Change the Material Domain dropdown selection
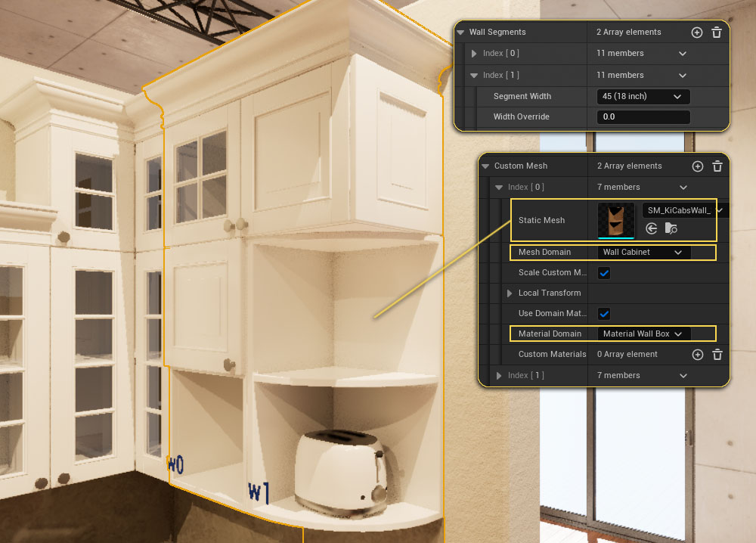This screenshot has height=543, width=756. (643, 334)
